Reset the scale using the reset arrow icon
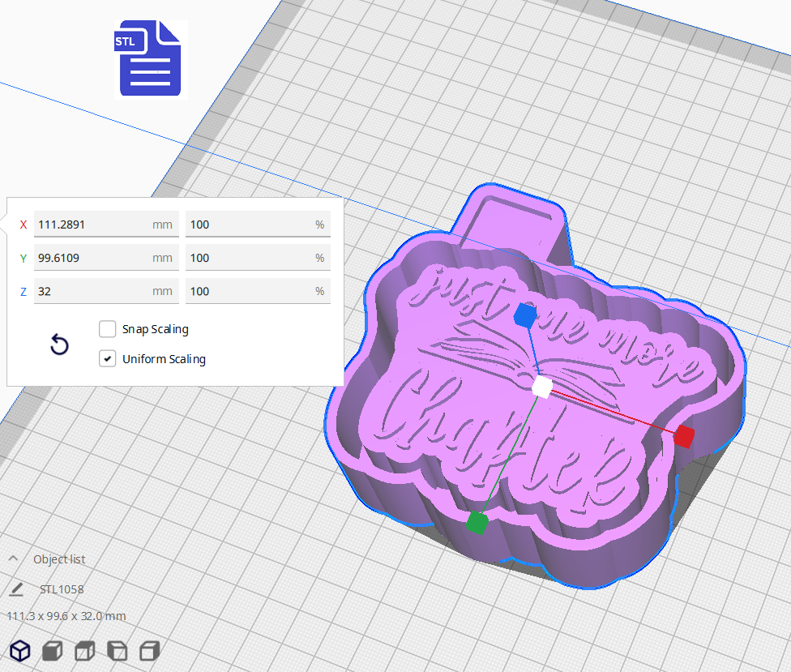 coord(58,345)
